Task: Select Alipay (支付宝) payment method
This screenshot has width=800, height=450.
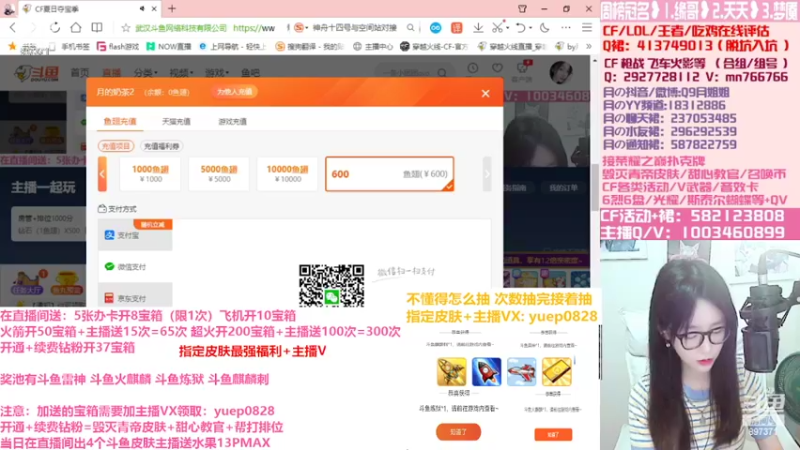Action: pyautogui.click(x=135, y=235)
